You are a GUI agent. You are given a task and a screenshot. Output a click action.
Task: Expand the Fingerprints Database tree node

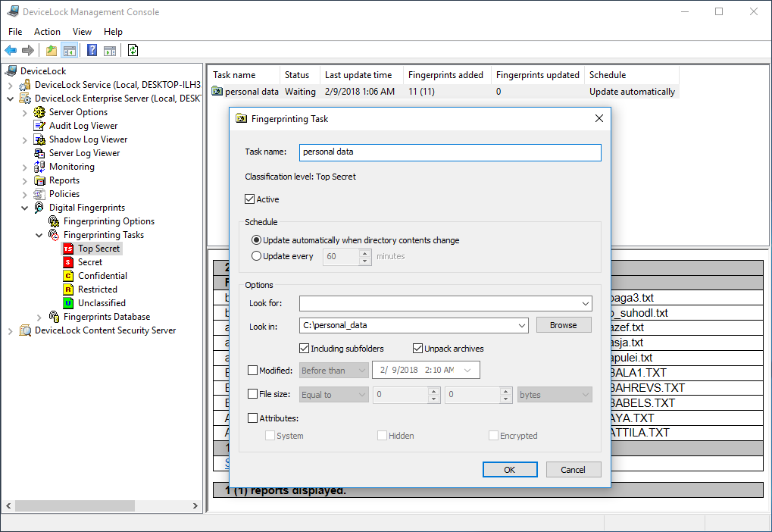pyautogui.click(x=39, y=317)
